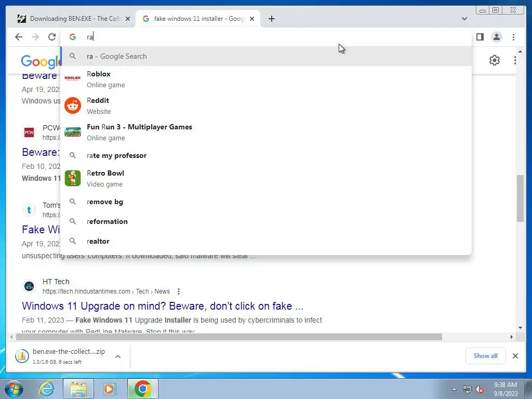This screenshot has width=532, height=399.
Task: Go back with the browser back arrow
Action: tap(19, 37)
